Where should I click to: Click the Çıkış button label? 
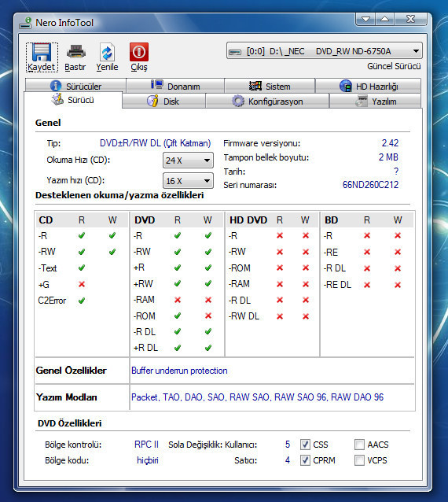(x=139, y=67)
